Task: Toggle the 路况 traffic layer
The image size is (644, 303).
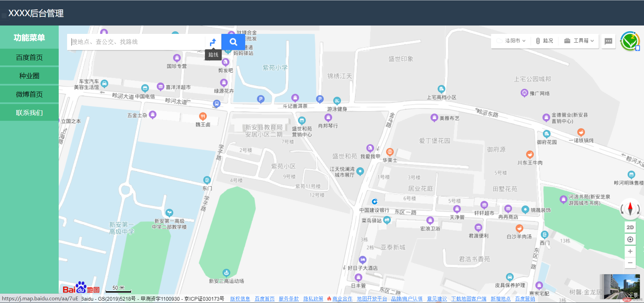Action: [x=544, y=41]
